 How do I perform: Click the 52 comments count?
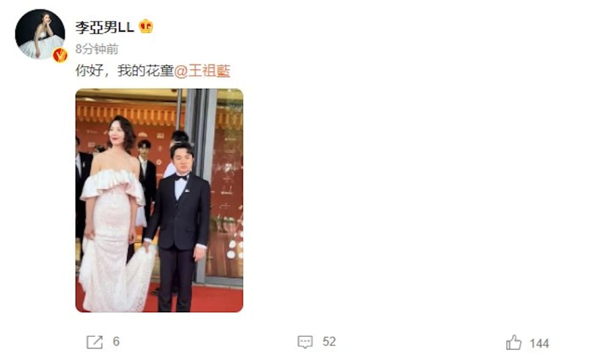329,342
